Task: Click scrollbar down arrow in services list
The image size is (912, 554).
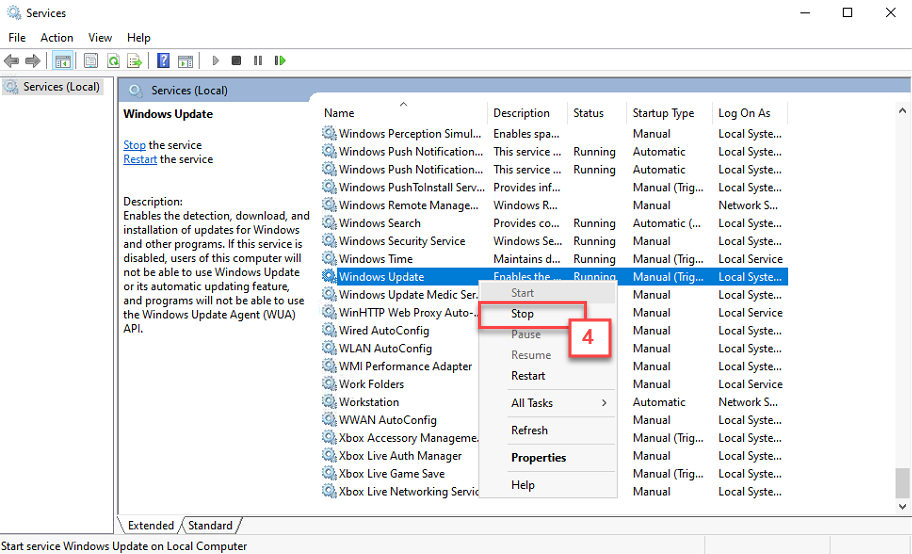Action: tap(902, 506)
